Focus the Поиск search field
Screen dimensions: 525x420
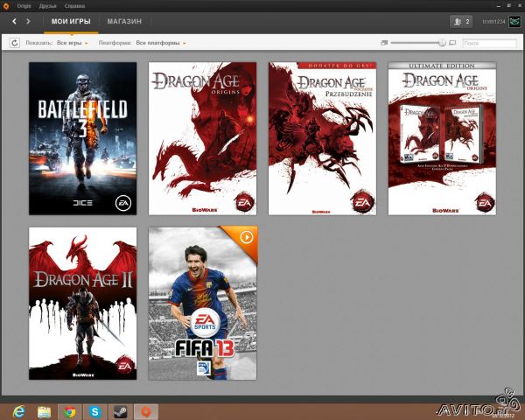point(489,43)
